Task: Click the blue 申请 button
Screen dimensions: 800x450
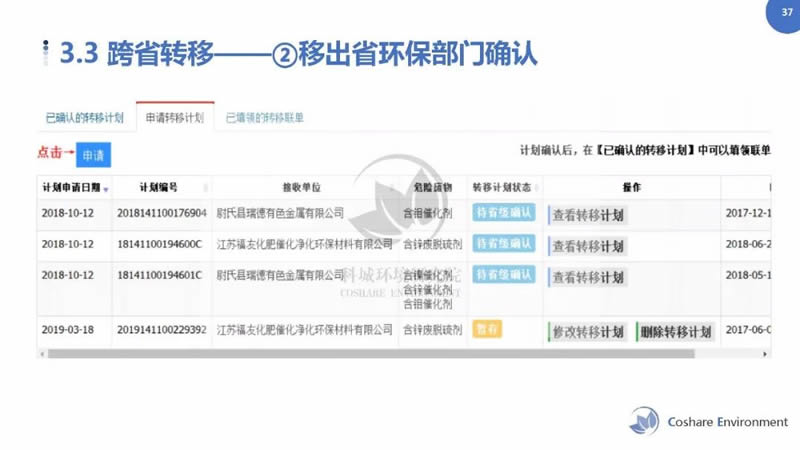Action: (x=93, y=155)
